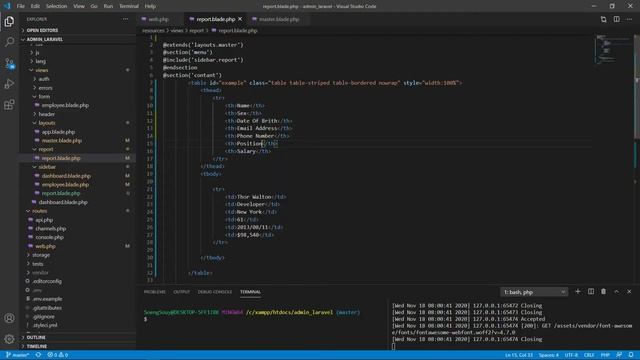Switch to the master.blade.php editor tab
The width and height of the screenshot is (640, 360).
coord(279,19)
